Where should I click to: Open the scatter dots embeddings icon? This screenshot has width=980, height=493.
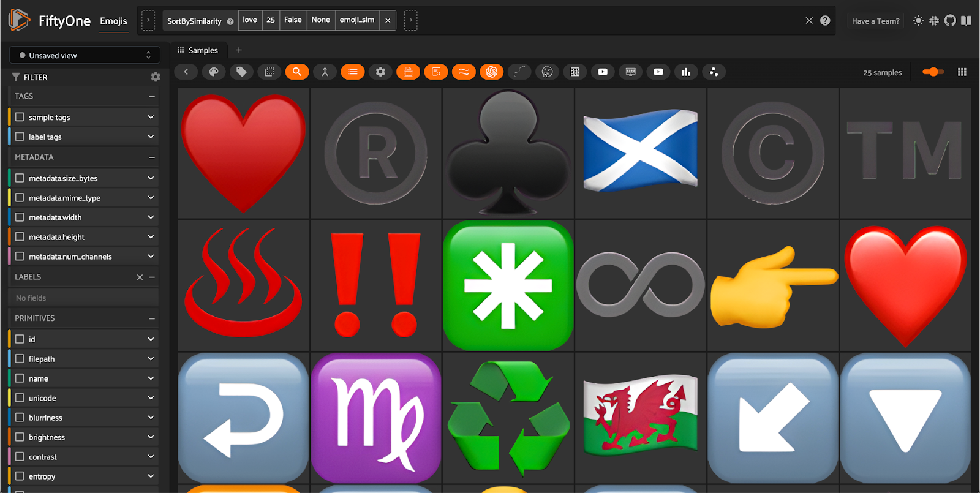[x=714, y=72]
